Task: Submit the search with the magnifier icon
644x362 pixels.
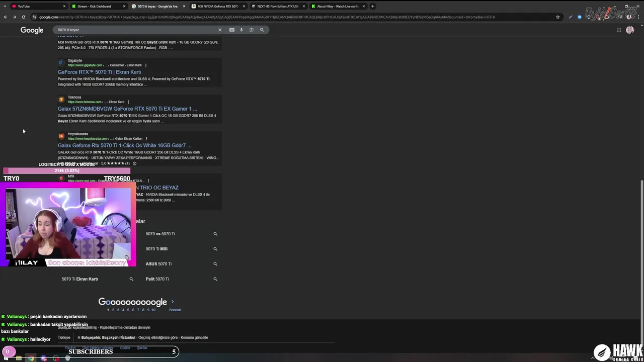Action: coord(262,30)
